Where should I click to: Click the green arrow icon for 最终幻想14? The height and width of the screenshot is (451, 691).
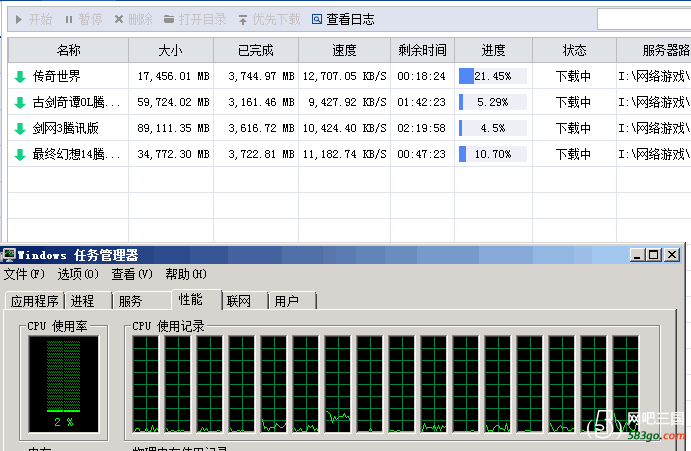tap(20, 155)
